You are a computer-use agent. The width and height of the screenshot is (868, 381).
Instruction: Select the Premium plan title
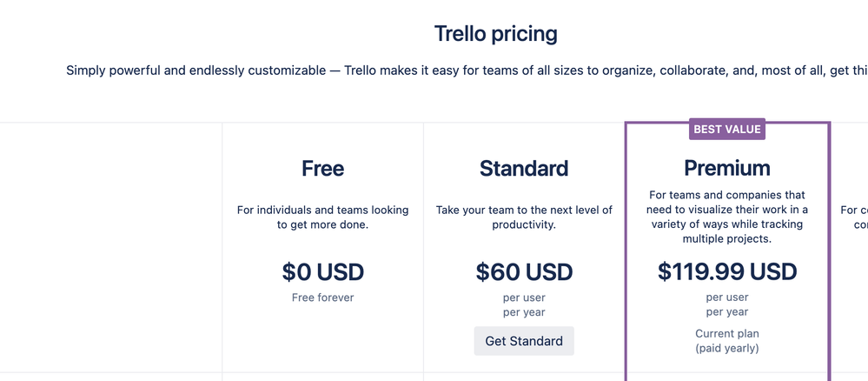click(727, 168)
